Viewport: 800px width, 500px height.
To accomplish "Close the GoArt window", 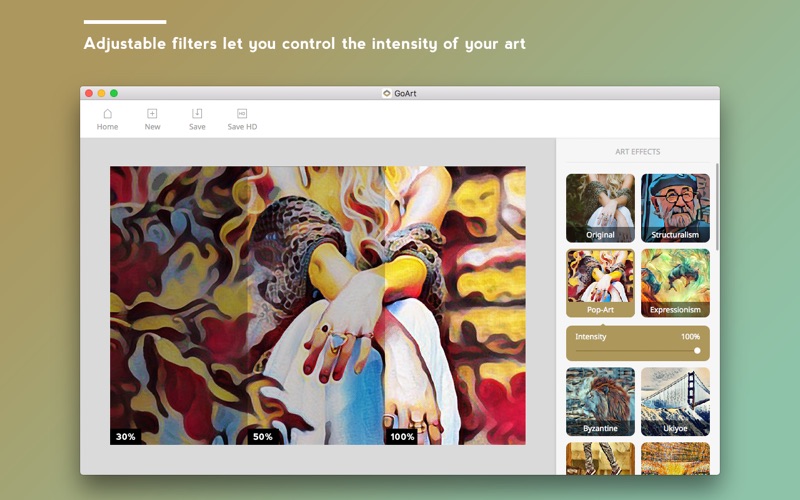I will (89, 93).
